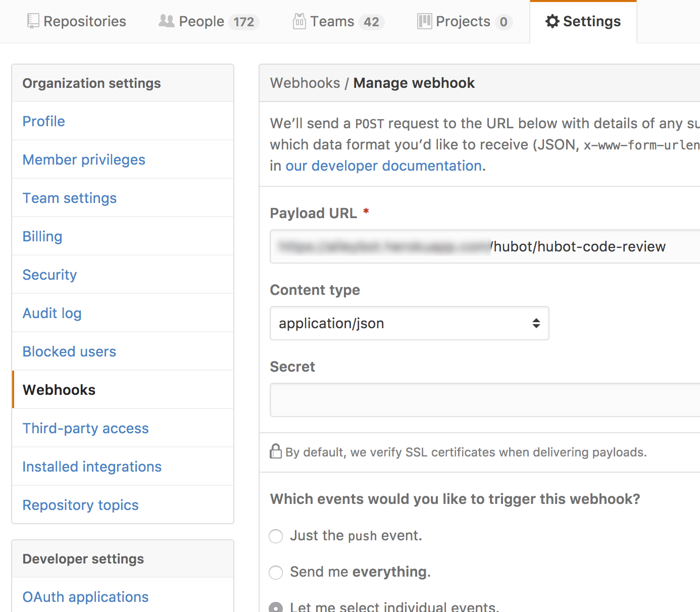Screen dimensions: 700x612
Task: Click the dropdown arrows beside application/json
Action: coord(536,323)
